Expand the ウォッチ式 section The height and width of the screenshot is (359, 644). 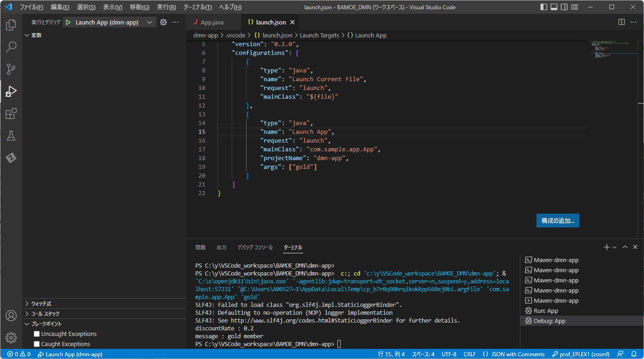click(41, 304)
